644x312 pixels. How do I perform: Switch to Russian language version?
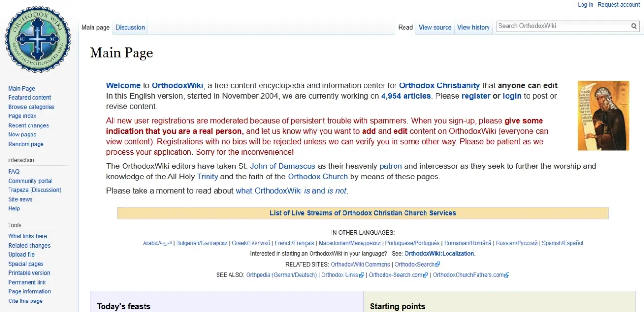coord(517,243)
